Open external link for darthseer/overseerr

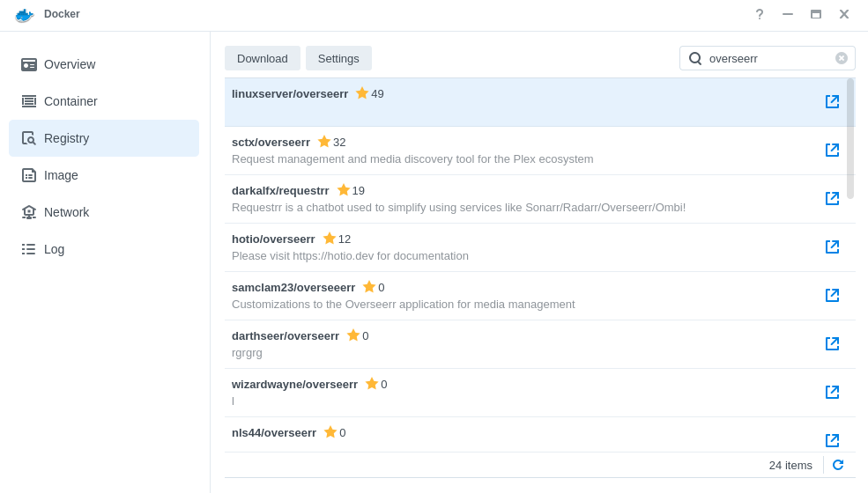[x=832, y=343]
